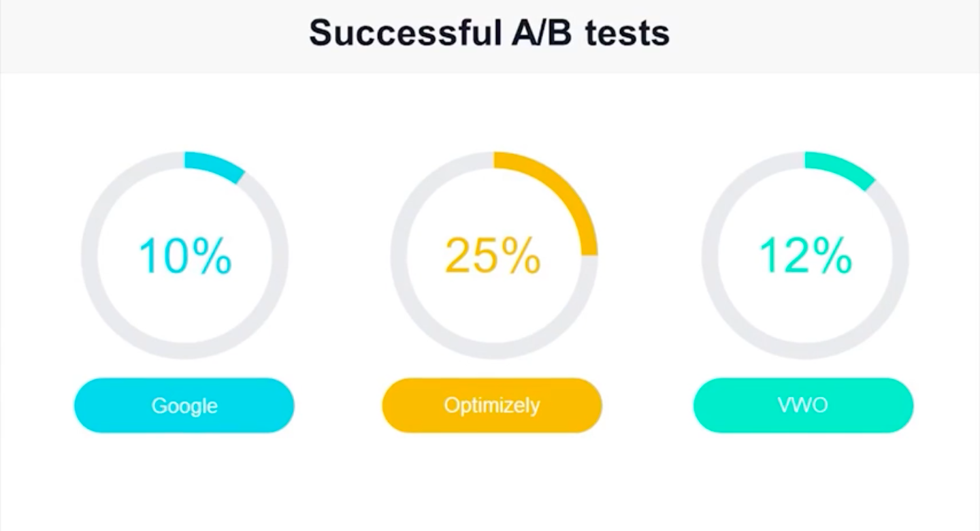Click the bottom of the Google progress circle
Screen dimensions: 980x531
(185, 351)
